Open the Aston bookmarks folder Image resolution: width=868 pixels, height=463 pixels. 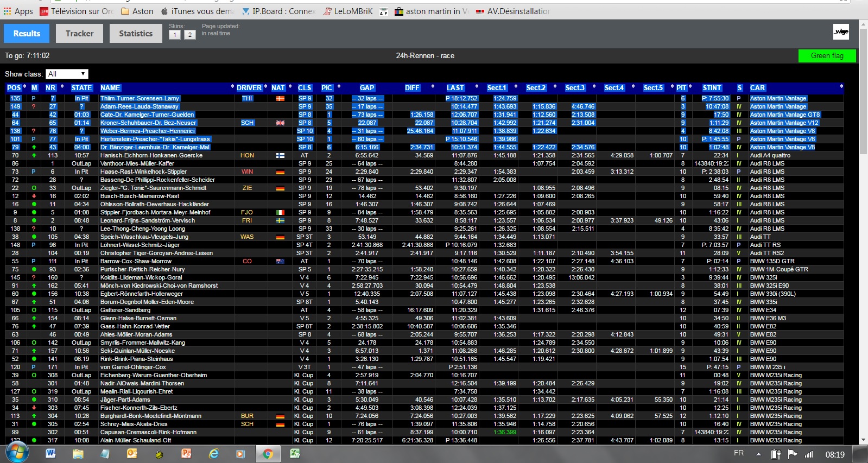click(x=137, y=11)
